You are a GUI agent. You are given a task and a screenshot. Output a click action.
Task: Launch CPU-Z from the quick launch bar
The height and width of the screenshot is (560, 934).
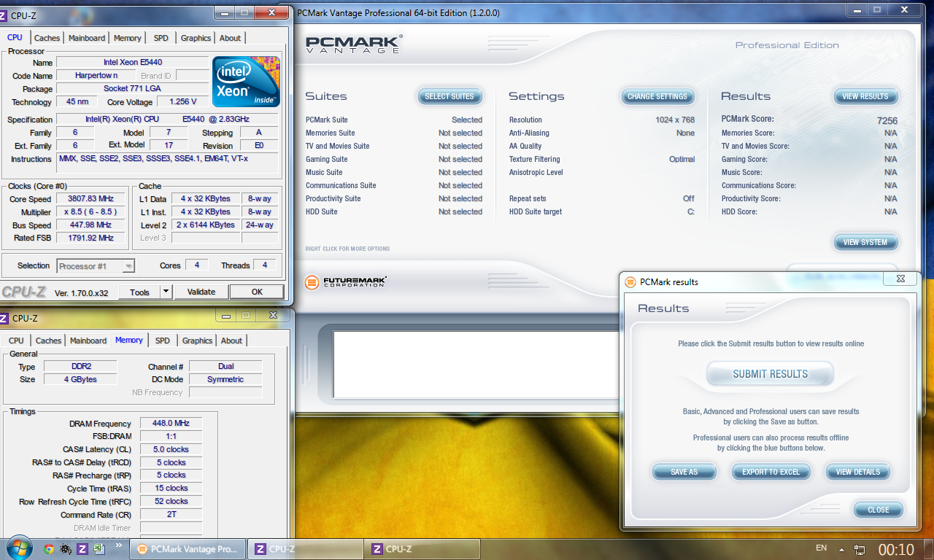pos(82,549)
